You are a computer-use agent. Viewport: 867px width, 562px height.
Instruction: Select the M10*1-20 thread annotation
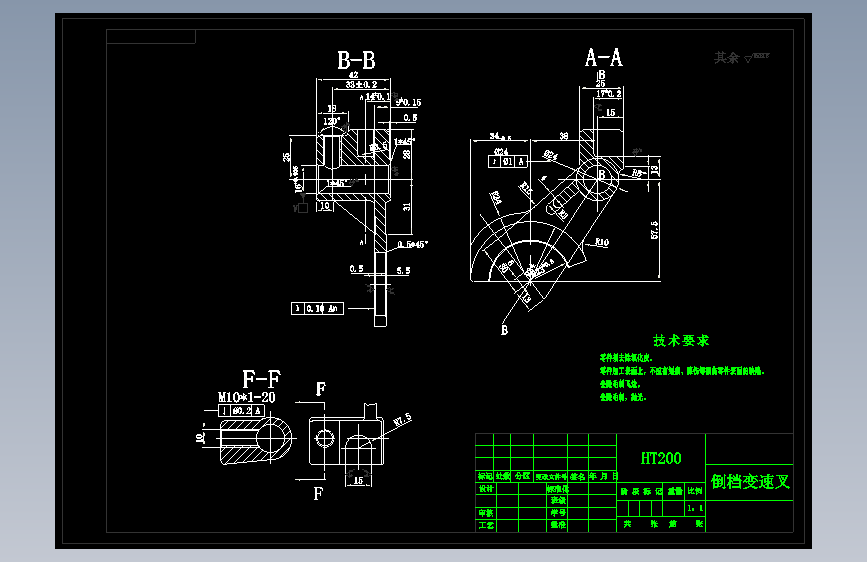(x=247, y=397)
